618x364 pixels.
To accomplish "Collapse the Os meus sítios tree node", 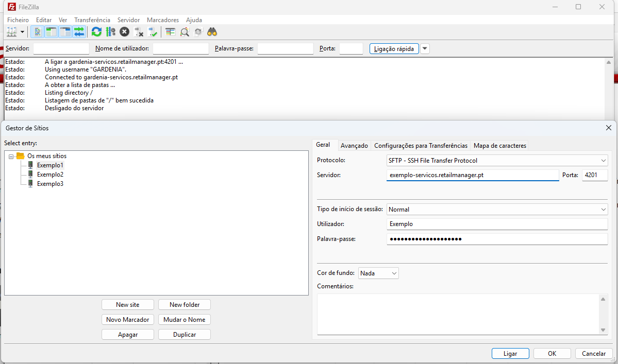I will point(11,156).
